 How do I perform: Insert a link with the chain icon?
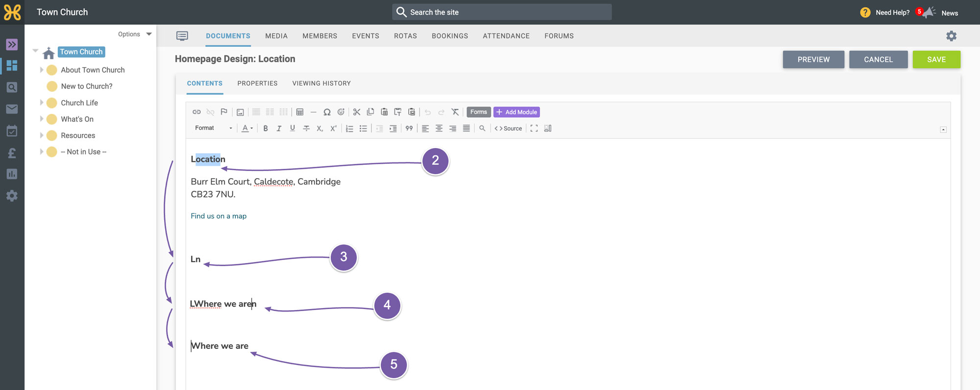pyautogui.click(x=196, y=112)
